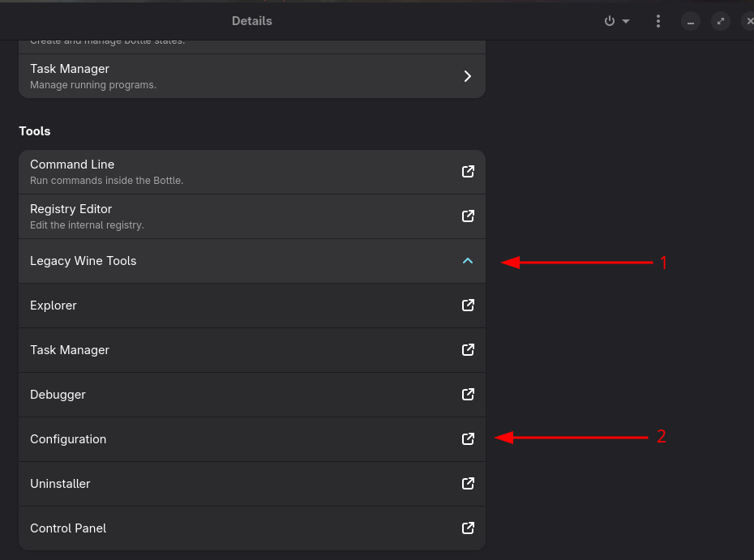Open the power options dropdown
The width and height of the screenshot is (754, 560).
[616, 21]
